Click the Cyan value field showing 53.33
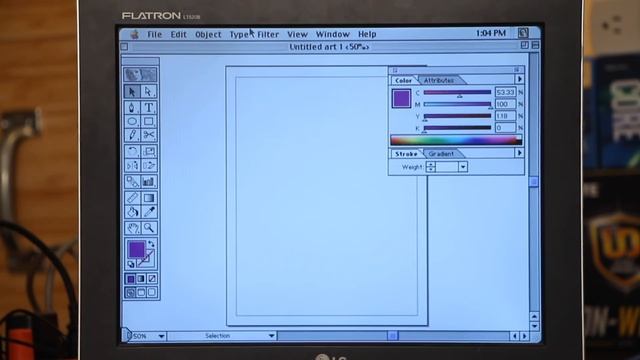This screenshot has height=360, width=640. [505, 92]
